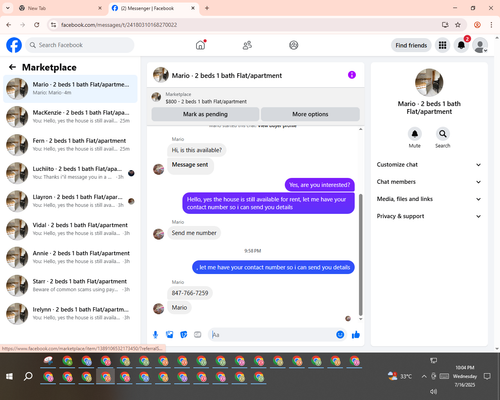Go back with Marketplace back arrow
The image size is (500, 400).
tap(12, 67)
